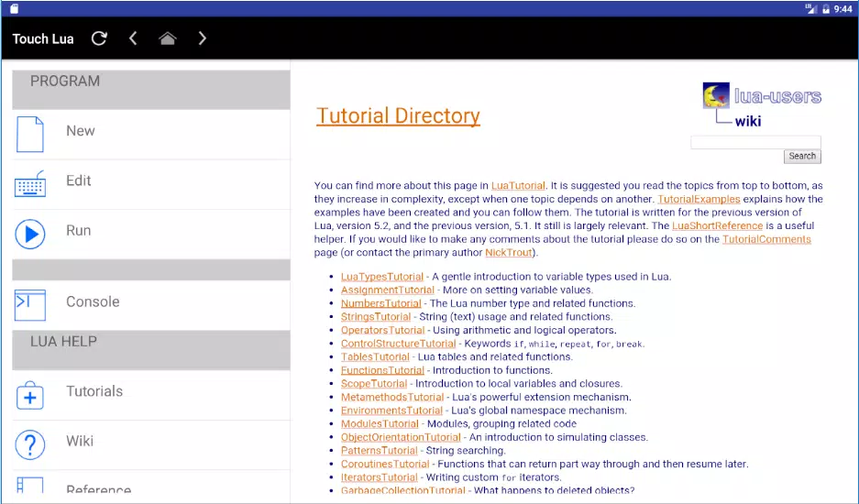The height and width of the screenshot is (504, 859).
Task: Open the Wiki question mark icon
Action: tap(30, 444)
